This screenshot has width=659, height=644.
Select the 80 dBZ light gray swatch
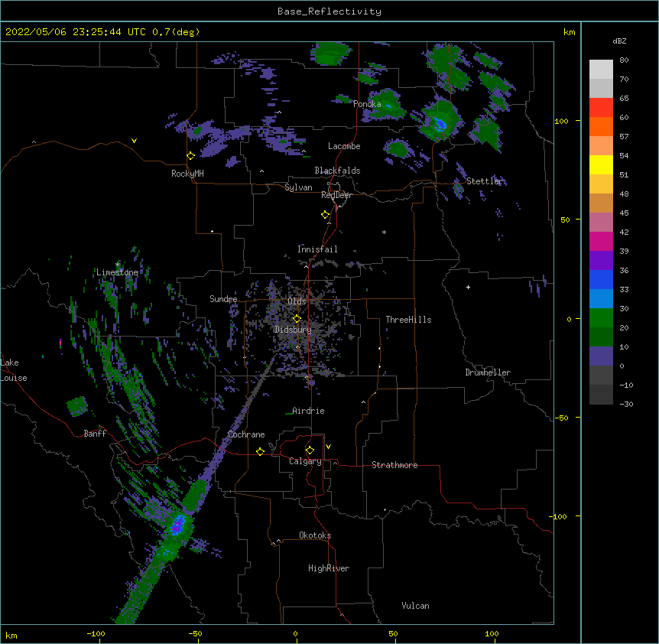(601, 70)
